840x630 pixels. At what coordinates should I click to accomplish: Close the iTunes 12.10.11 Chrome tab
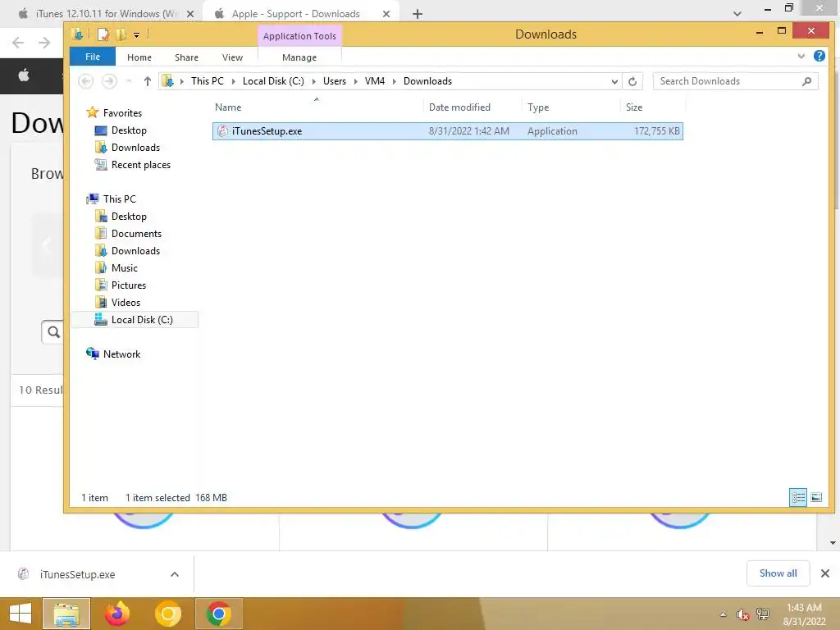point(190,14)
